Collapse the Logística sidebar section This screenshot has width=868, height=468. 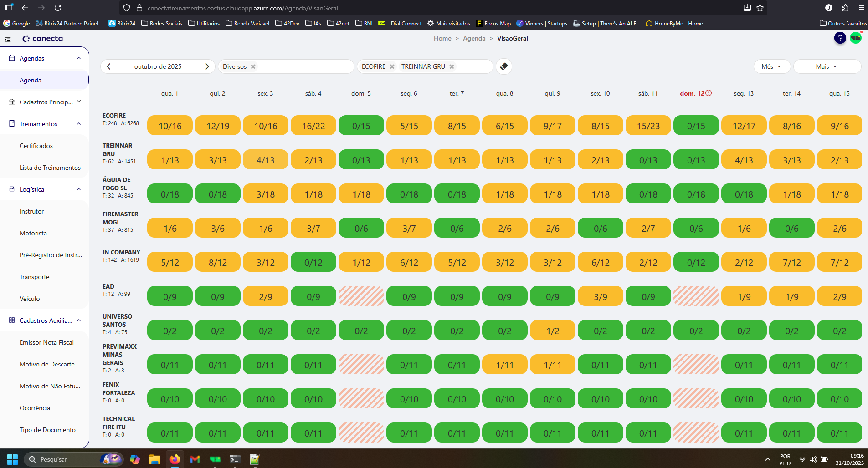tap(79, 189)
